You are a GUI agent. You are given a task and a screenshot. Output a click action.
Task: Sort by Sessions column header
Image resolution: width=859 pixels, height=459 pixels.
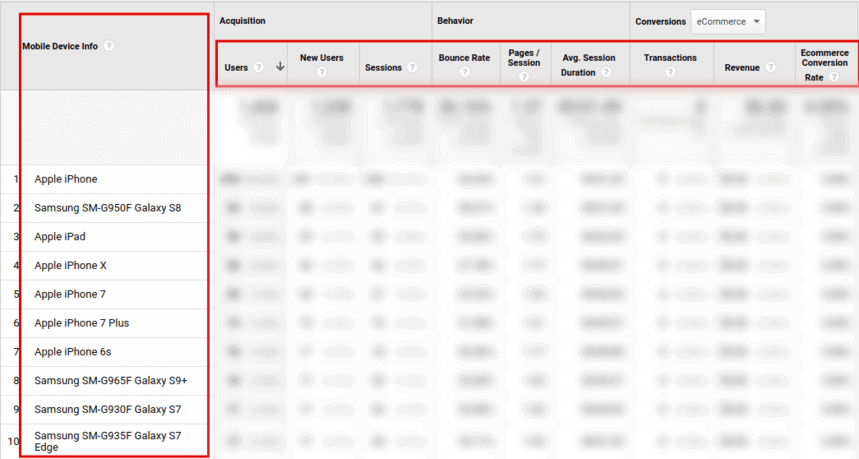click(x=383, y=67)
